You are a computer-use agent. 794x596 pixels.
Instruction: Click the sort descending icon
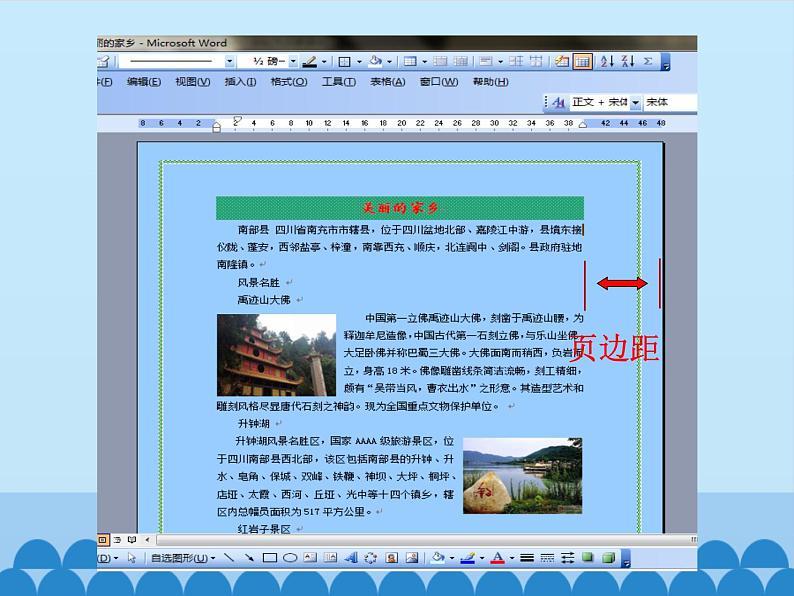coord(628,61)
